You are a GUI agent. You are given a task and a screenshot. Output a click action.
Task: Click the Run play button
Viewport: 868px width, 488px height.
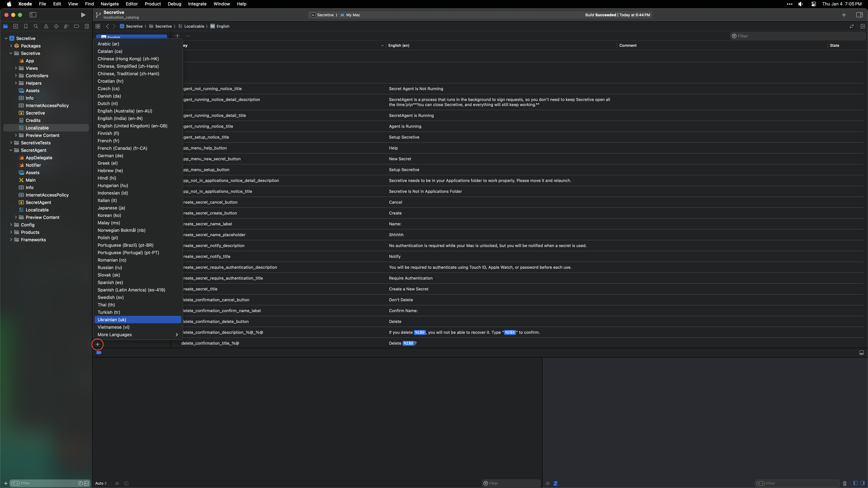83,15
